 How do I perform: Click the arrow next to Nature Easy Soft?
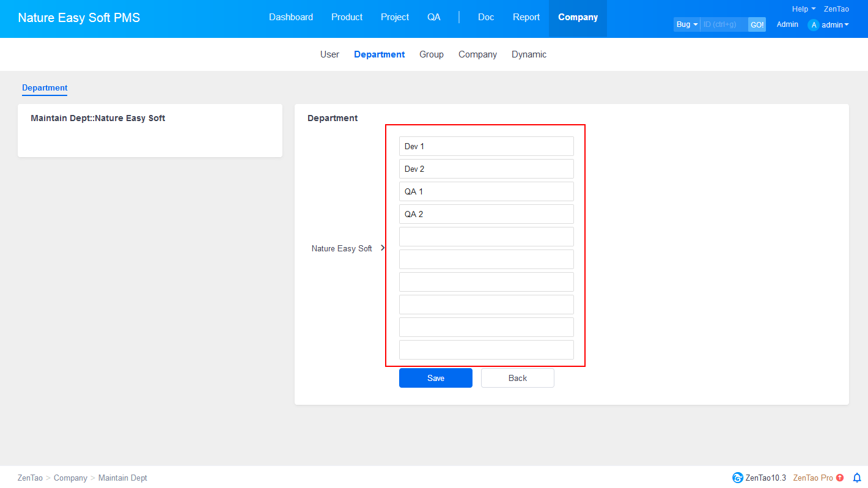(x=383, y=248)
